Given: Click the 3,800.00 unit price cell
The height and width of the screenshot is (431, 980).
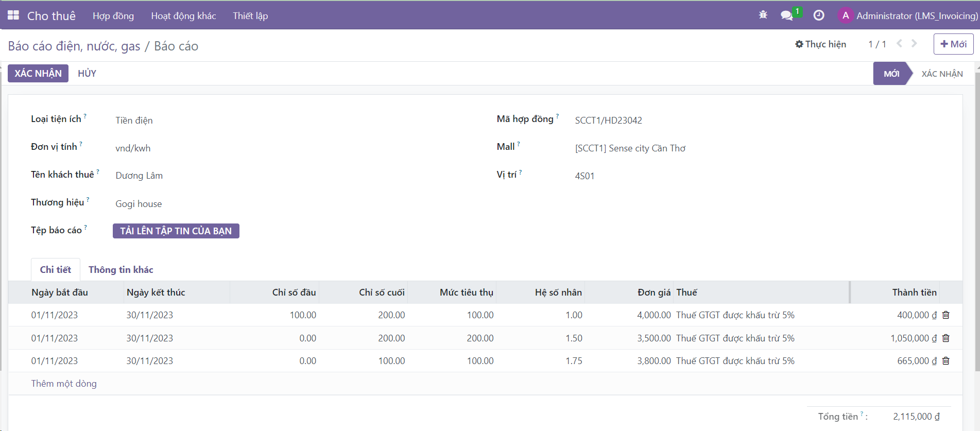Looking at the screenshot, I should 654,361.
